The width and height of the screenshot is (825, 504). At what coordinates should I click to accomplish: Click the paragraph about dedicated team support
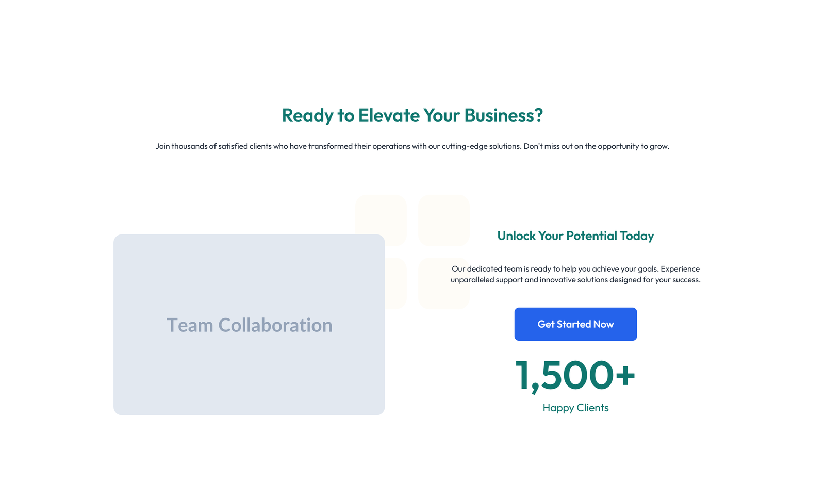click(575, 274)
